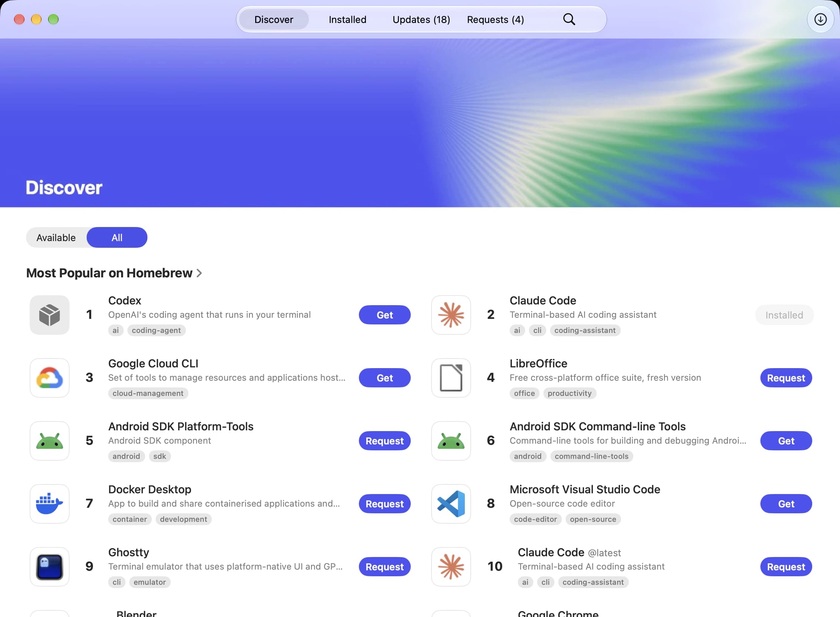Select the rank 2 Claude Code starburst icon
Screen dimensions: 840x617
451,315
